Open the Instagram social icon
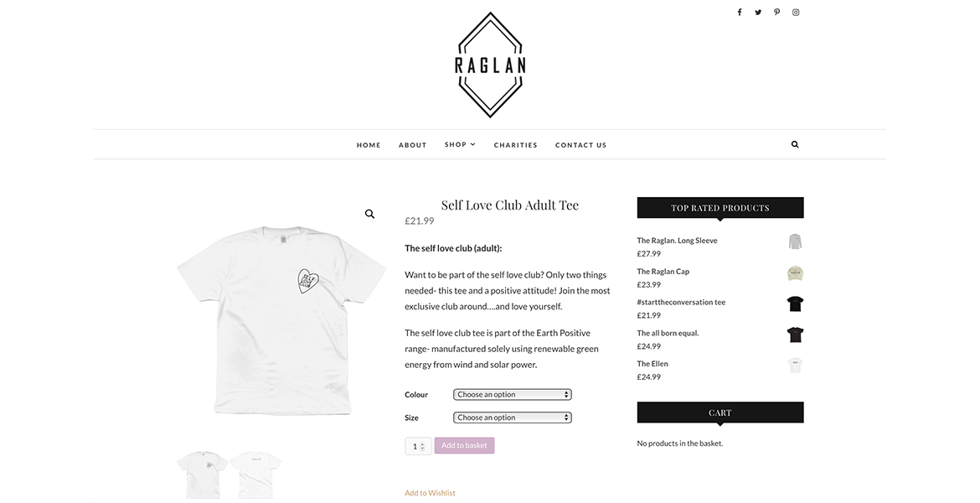The image size is (980, 503). (796, 12)
